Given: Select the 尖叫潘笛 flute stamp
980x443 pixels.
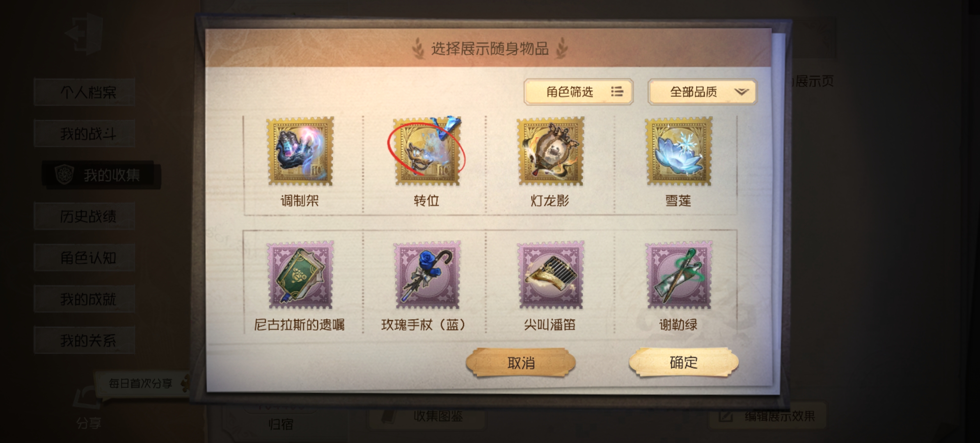Looking at the screenshot, I should coord(550,275).
